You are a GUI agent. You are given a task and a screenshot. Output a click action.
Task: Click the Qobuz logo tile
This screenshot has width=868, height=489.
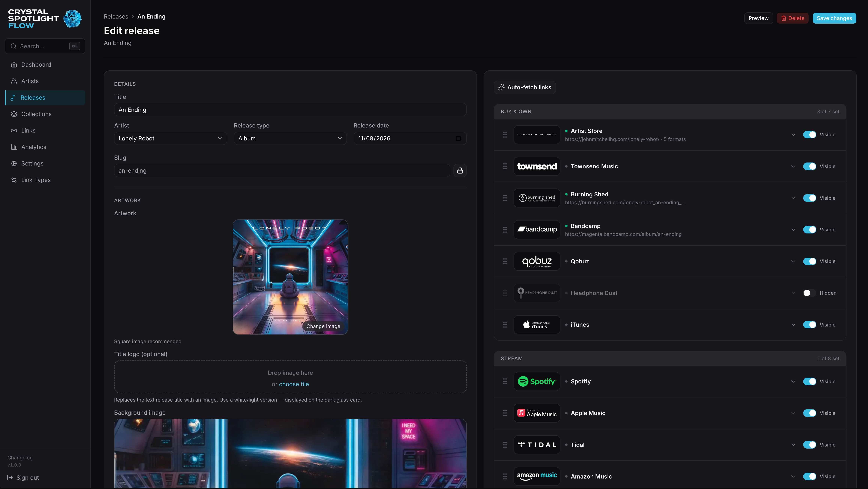pos(537,261)
